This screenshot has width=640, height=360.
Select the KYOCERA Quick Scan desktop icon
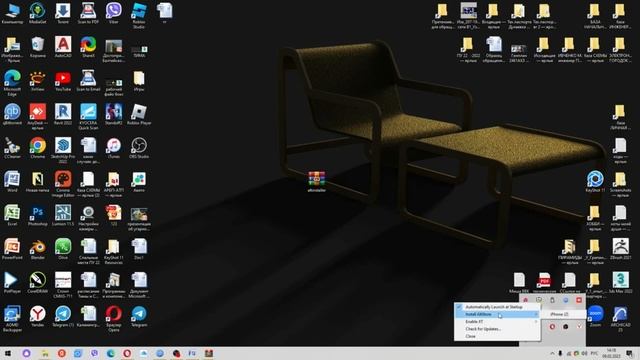pyautogui.click(x=88, y=116)
